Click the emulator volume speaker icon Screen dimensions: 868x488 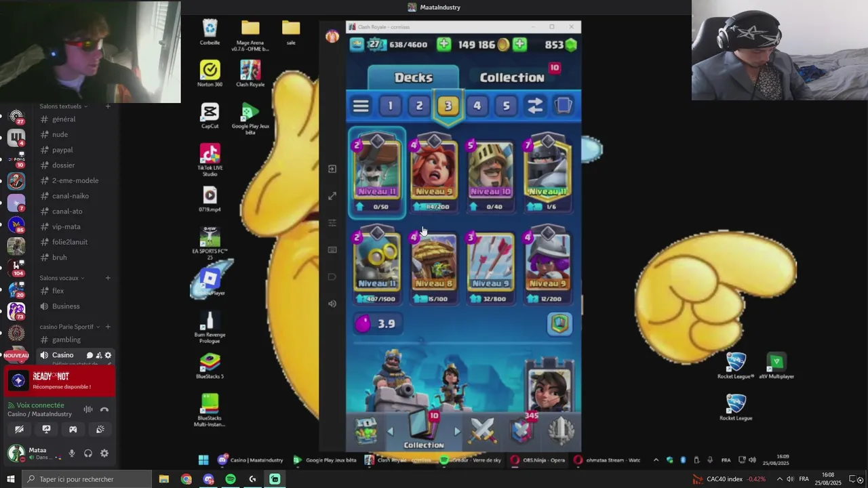332,304
